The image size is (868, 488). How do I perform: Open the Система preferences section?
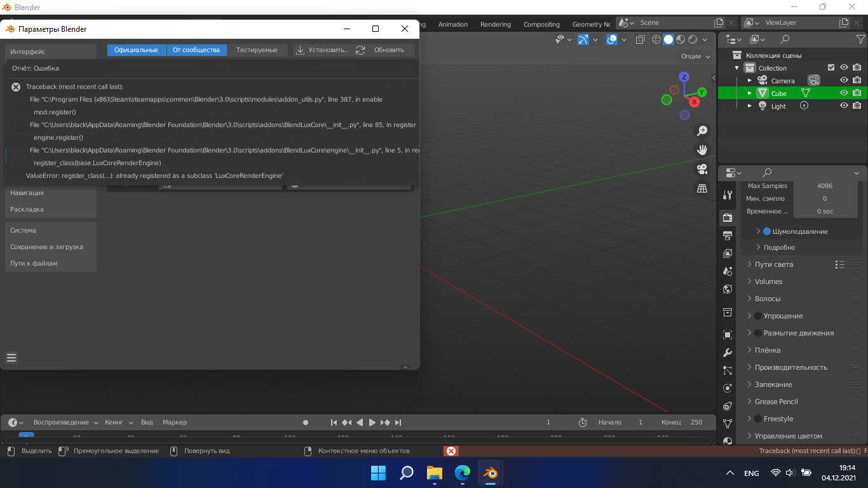point(23,230)
